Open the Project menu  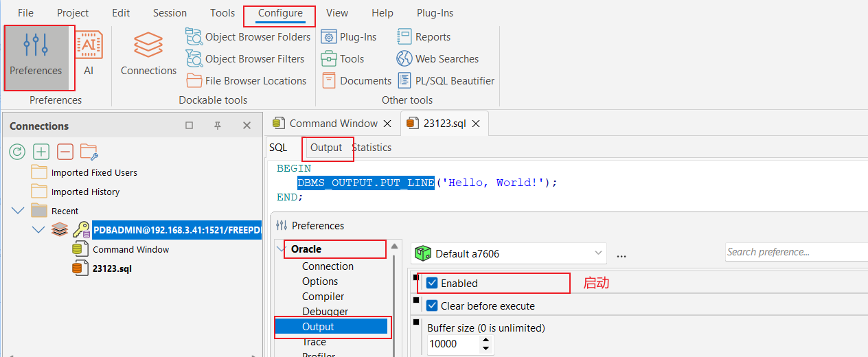coord(73,13)
